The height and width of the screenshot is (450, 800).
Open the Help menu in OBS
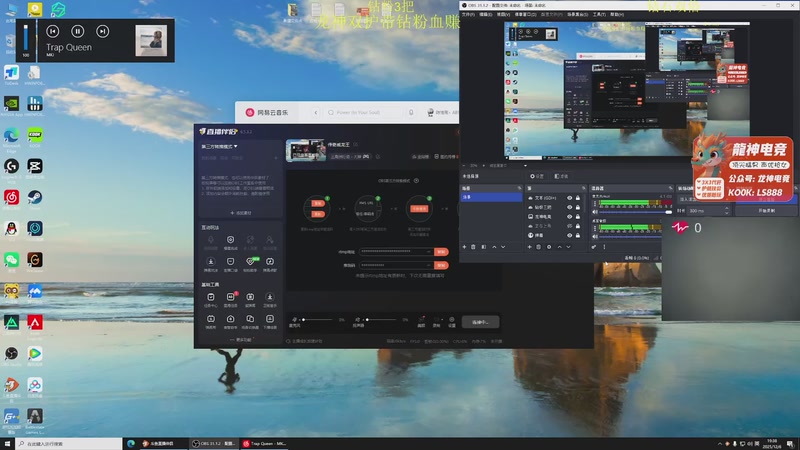(617, 14)
